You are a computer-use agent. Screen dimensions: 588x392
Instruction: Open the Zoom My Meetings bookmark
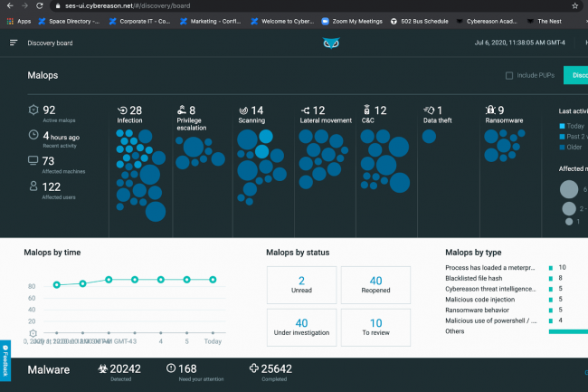point(351,20)
